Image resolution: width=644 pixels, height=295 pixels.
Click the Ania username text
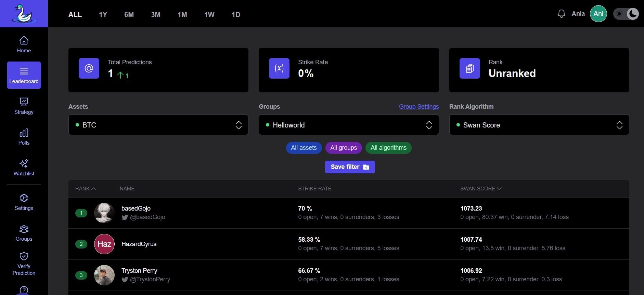[578, 14]
